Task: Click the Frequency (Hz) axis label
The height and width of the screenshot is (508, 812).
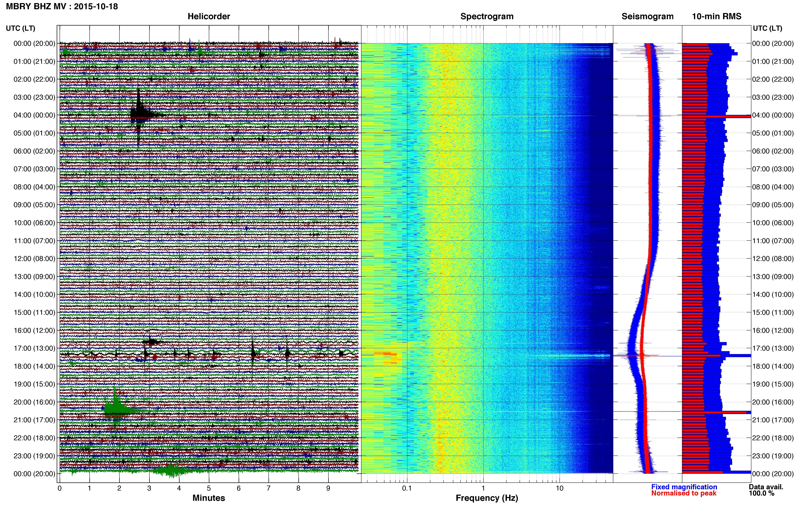Action: click(x=487, y=498)
